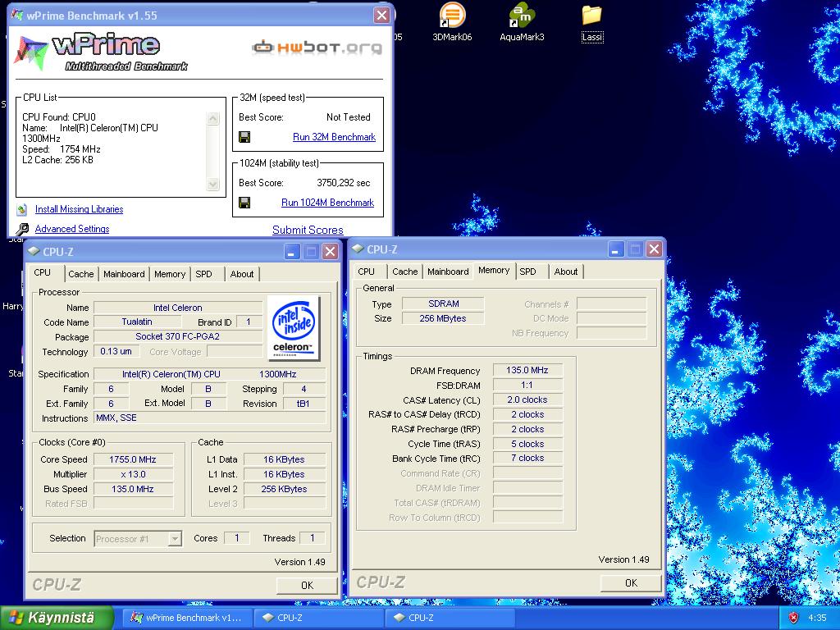Click the Multiplier x 13.0 field
Viewport: 840px width, 630px height.
coord(134,475)
